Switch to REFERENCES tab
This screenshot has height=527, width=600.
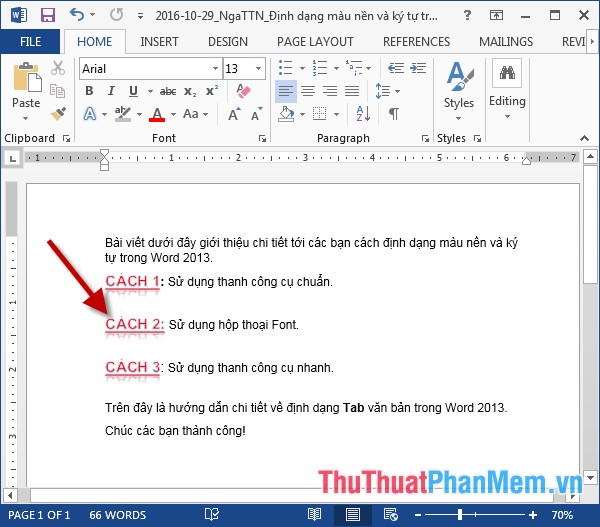(x=416, y=41)
